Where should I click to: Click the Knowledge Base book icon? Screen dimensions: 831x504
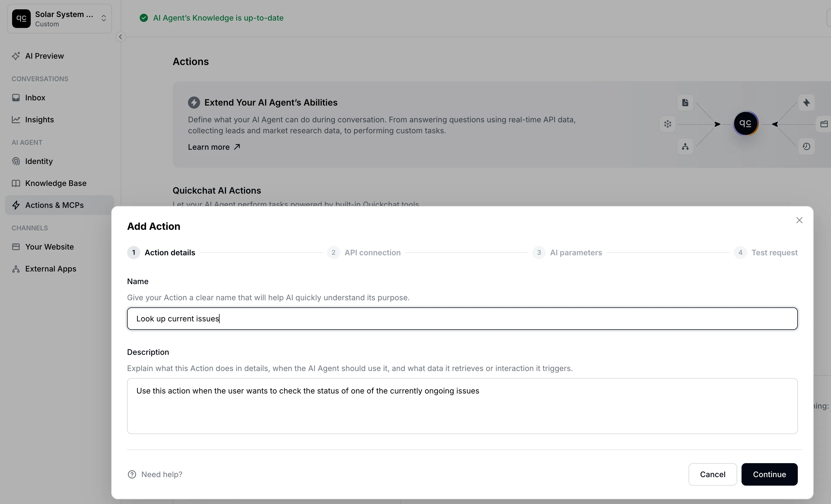tap(16, 183)
